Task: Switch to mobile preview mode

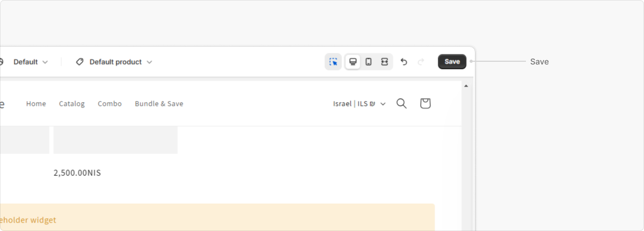Action: click(369, 62)
